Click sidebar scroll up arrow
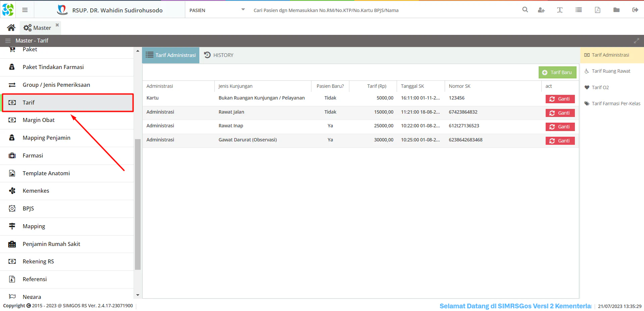 (138, 51)
